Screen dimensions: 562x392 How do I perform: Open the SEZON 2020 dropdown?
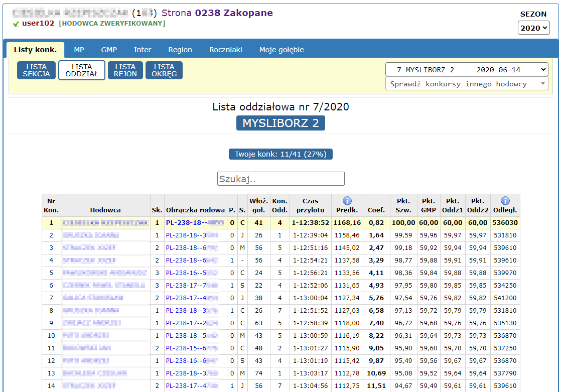coord(533,28)
